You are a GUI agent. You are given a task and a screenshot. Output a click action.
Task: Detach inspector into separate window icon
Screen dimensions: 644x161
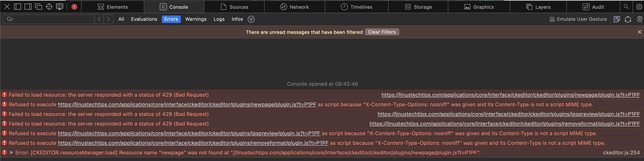tap(39, 7)
